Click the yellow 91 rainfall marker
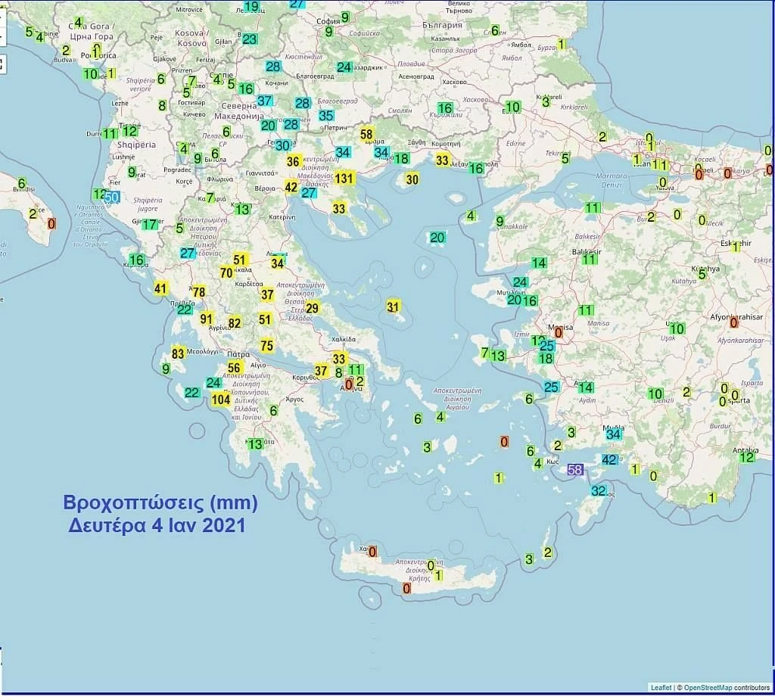 pos(207,319)
